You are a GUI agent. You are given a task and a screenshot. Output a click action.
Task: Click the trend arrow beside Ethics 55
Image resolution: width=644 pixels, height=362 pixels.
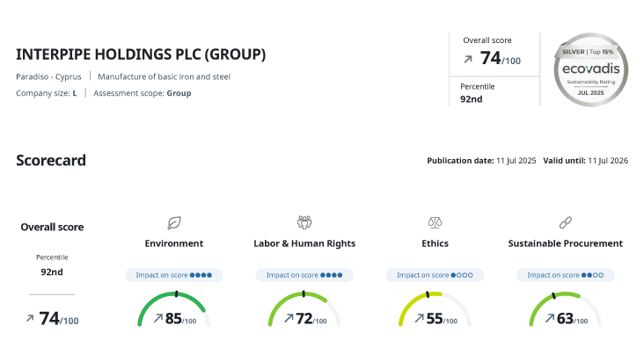click(419, 318)
